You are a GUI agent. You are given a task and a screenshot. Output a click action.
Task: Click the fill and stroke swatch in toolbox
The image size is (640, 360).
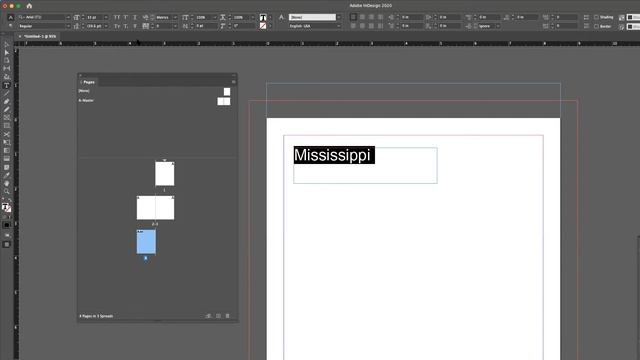pyautogui.click(x=6, y=208)
